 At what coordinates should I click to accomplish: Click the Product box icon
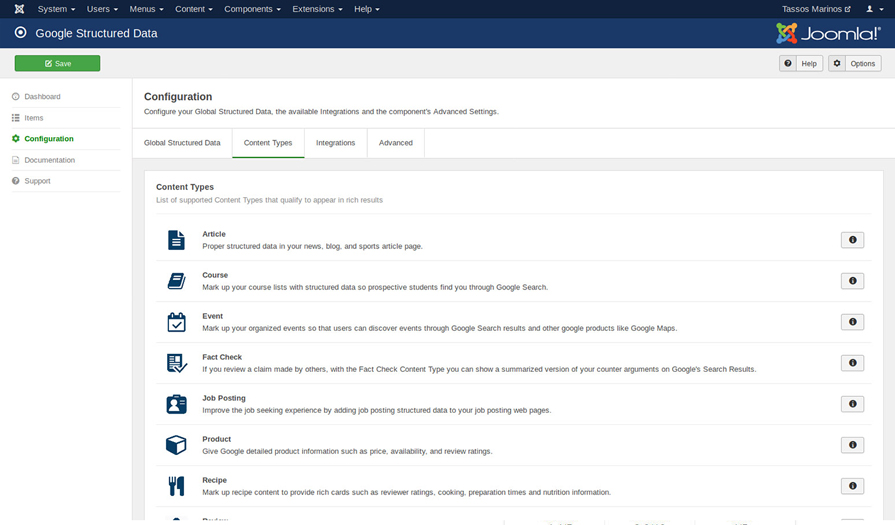[x=176, y=445]
